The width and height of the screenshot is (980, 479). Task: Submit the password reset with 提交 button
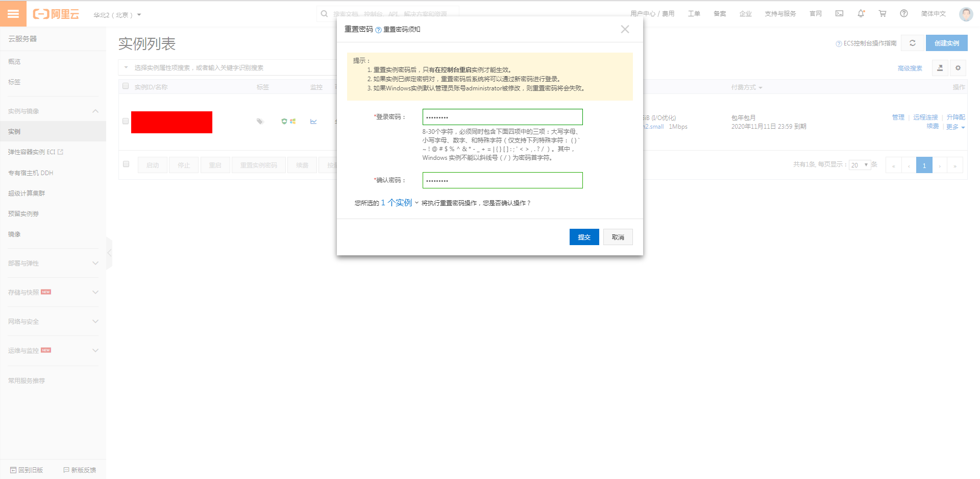584,236
